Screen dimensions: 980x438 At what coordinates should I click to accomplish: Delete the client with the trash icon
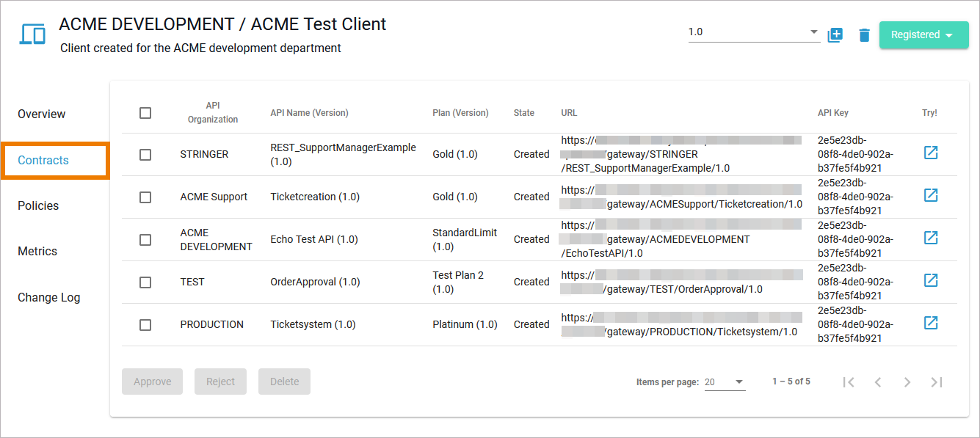point(864,34)
